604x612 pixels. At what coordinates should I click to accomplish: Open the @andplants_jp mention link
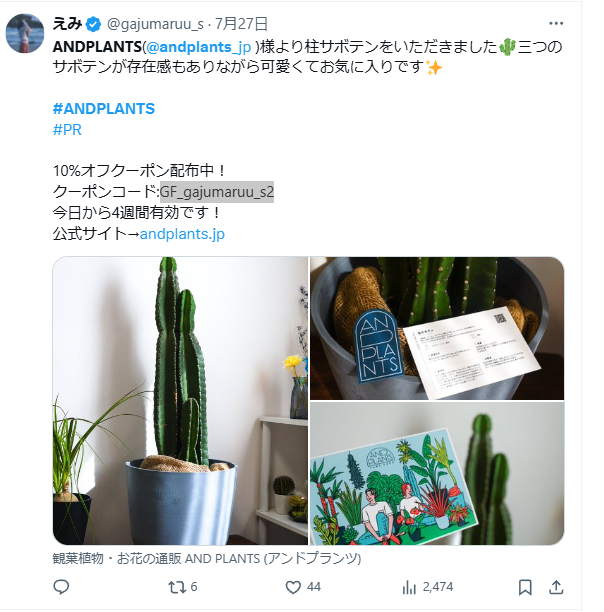click(199, 47)
